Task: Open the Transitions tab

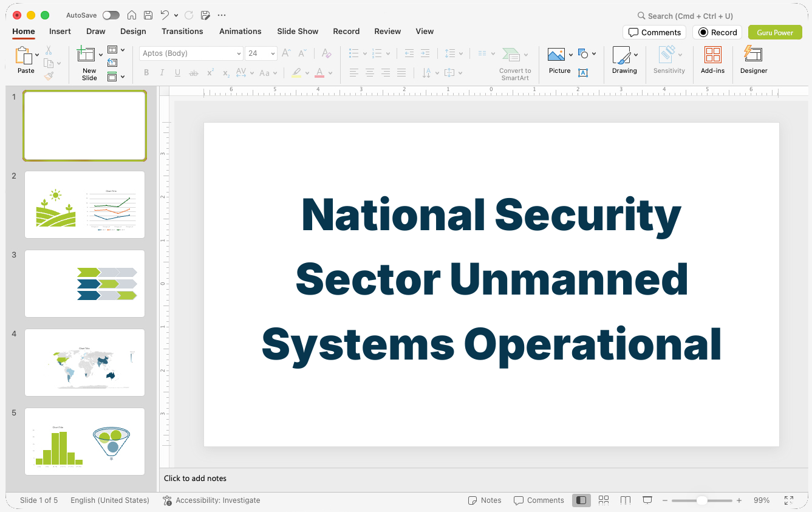Action: point(182,32)
